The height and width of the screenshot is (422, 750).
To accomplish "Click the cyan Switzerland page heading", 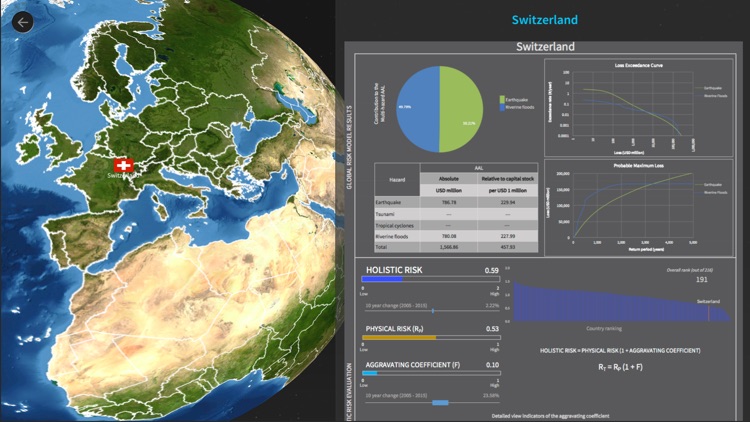I will [x=544, y=20].
